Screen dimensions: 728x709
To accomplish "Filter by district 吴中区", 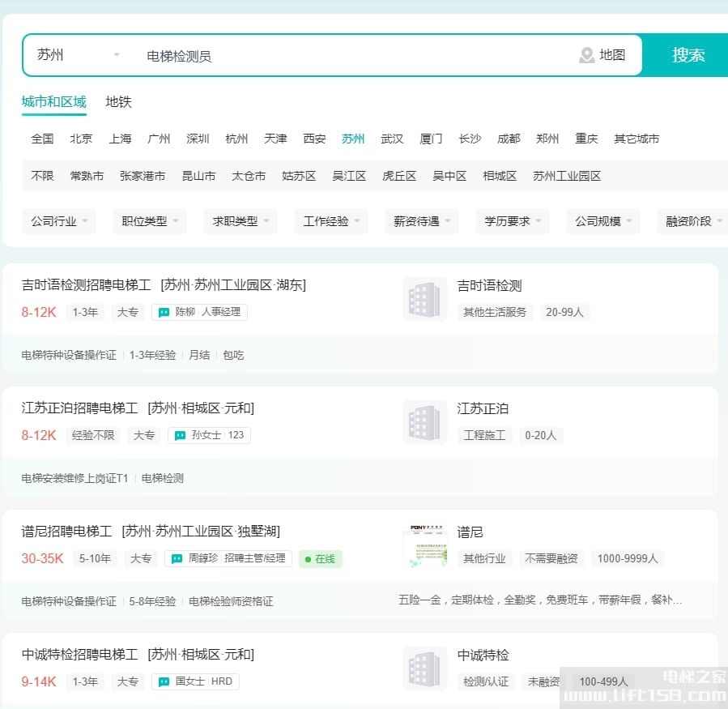I will click(x=449, y=176).
